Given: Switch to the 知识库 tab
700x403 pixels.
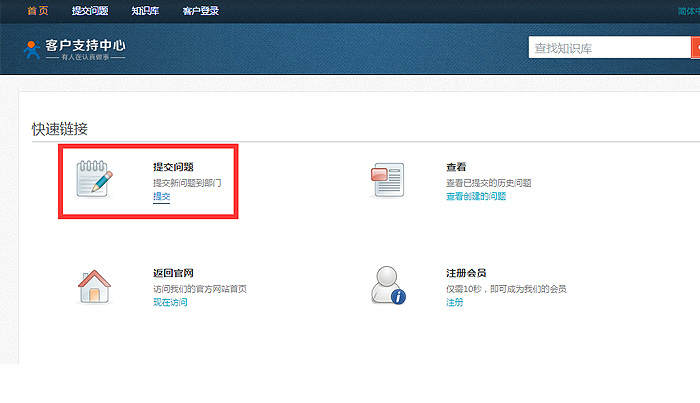Looking at the screenshot, I should (145, 11).
